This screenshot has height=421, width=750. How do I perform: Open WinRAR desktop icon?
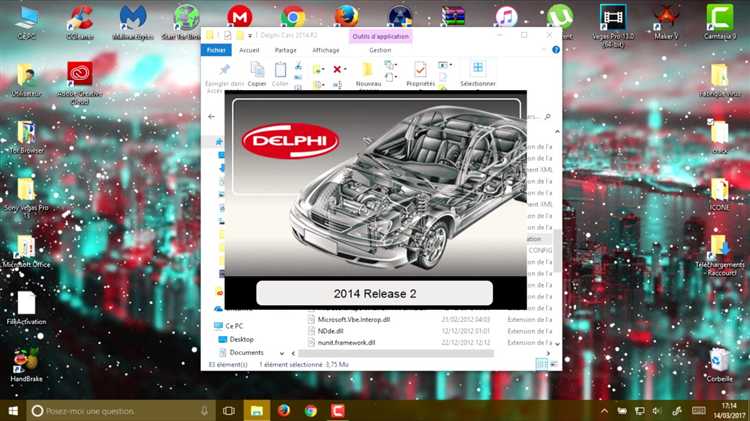pos(453,17)
